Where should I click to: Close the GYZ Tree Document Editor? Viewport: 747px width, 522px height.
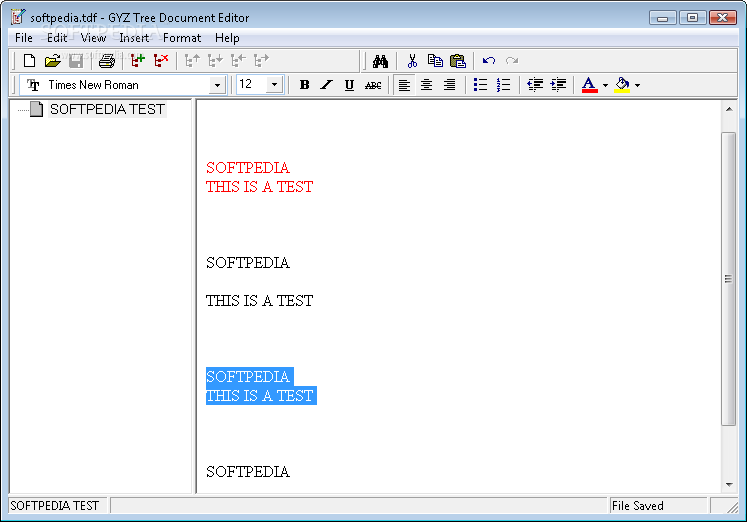point(723,18)
